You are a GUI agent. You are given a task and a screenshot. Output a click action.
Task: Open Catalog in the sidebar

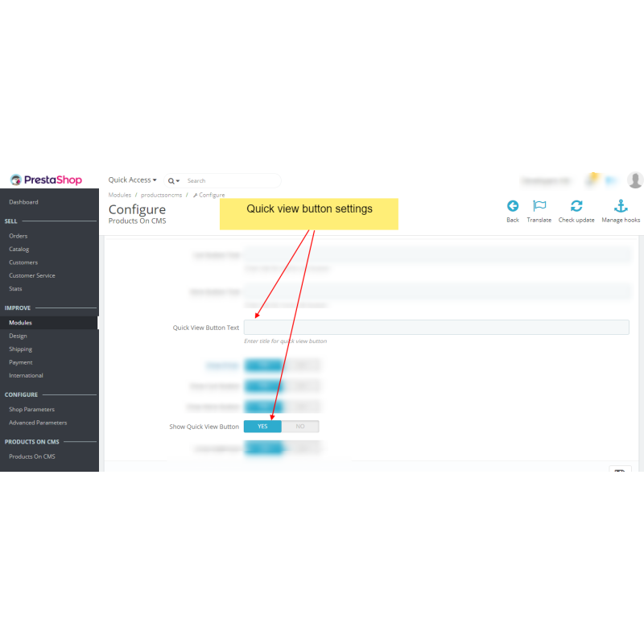(19, 250)
